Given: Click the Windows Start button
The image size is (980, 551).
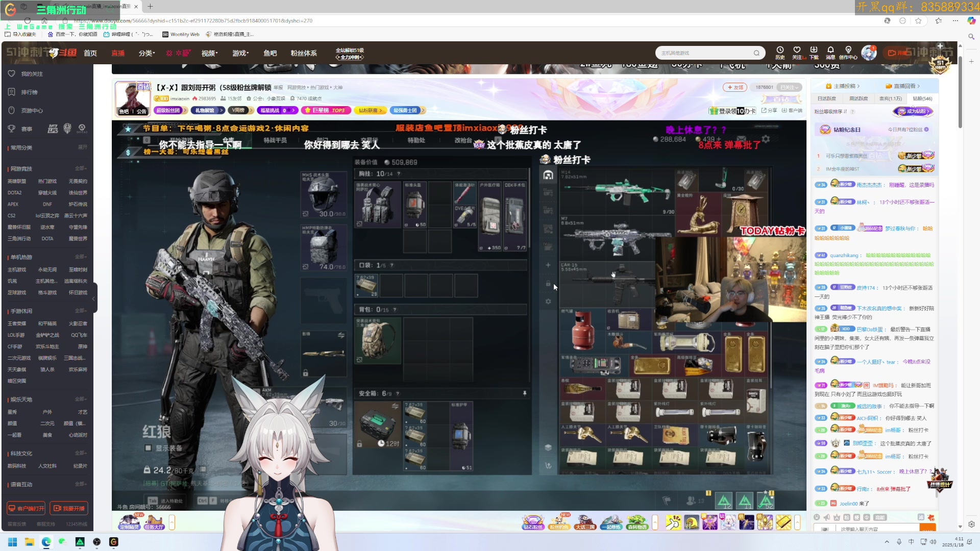Looking at the screenshot, I should pyautogui.click(x=12, y=542).
